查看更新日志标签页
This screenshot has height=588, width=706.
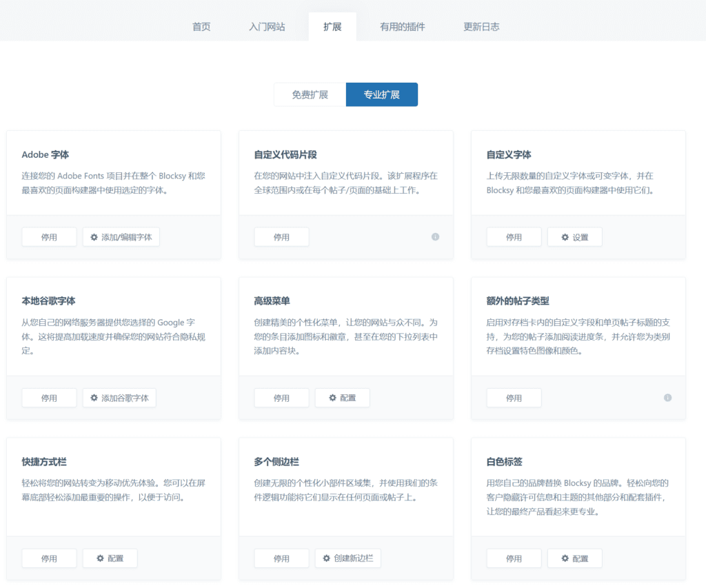[481, 25]
